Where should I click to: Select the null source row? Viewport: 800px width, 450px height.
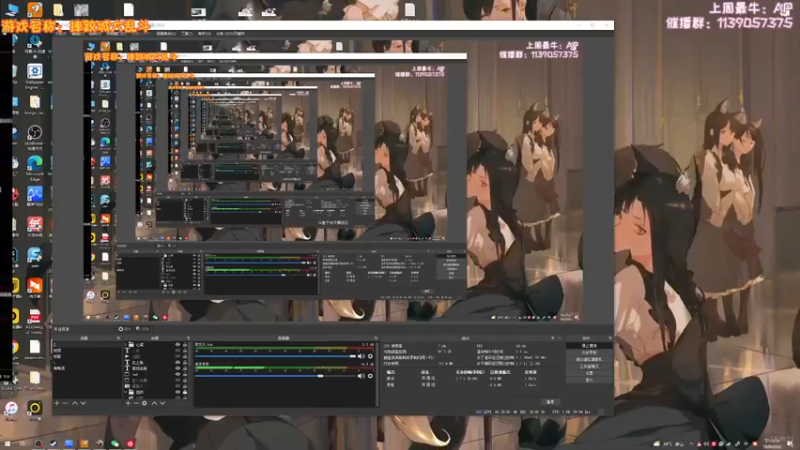click(156, 374)
